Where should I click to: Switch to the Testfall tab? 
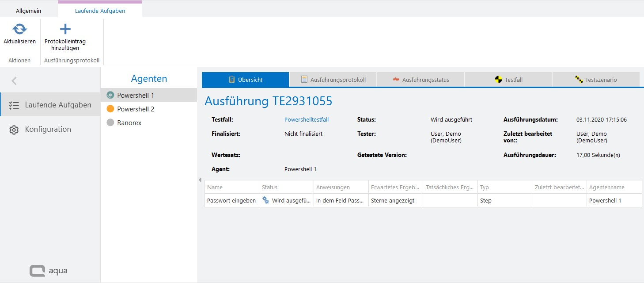508,80
